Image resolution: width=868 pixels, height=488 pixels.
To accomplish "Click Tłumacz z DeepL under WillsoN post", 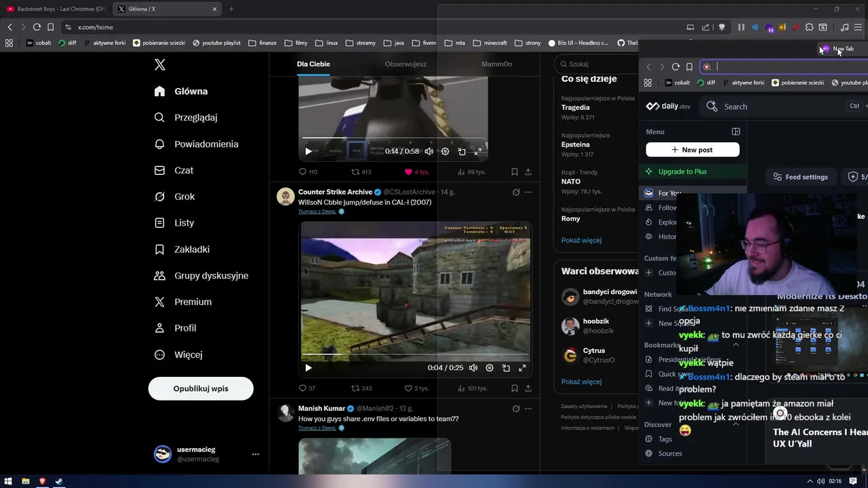I will (317, 211).
